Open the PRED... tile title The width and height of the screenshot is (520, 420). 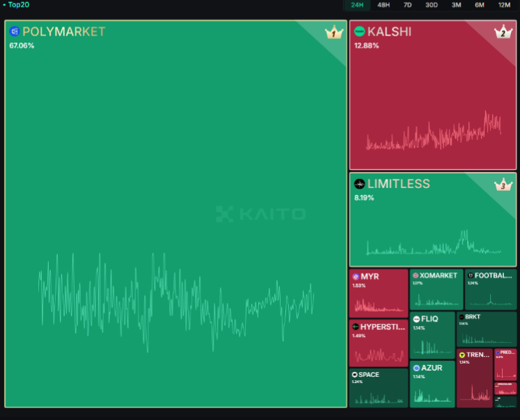507,352
